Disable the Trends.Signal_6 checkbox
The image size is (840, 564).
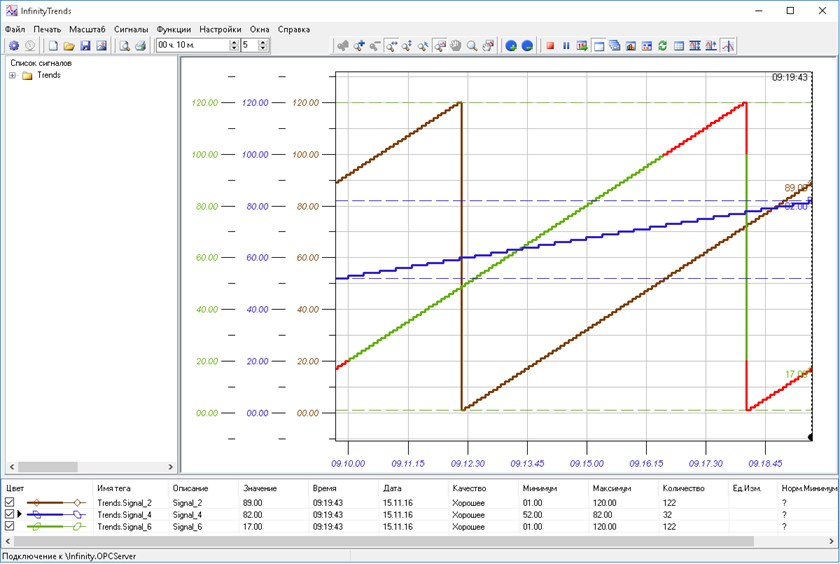[10, 526]
